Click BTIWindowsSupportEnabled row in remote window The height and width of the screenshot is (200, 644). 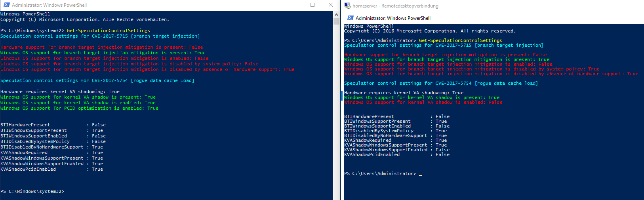coord(397,126)
